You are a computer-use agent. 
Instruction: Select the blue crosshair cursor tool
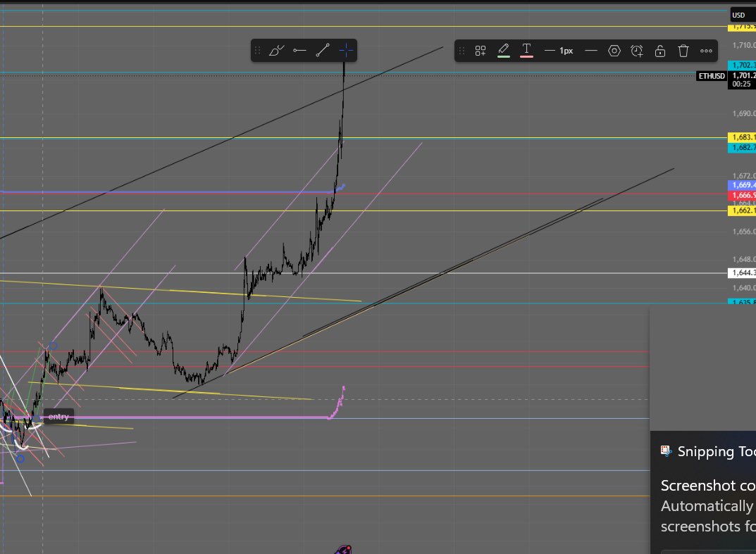coord(346,51)
